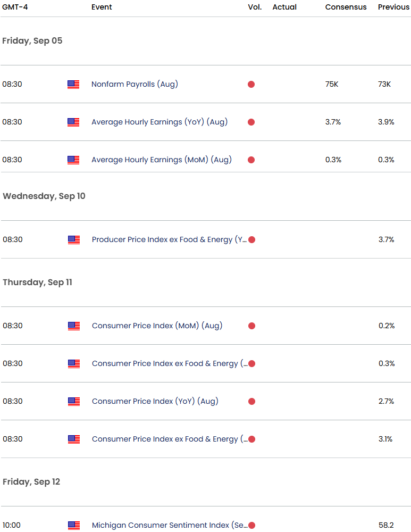Click the US flag beside Nonfarm Payrolls
The image size is (411, 532).
tap(73, 84)
